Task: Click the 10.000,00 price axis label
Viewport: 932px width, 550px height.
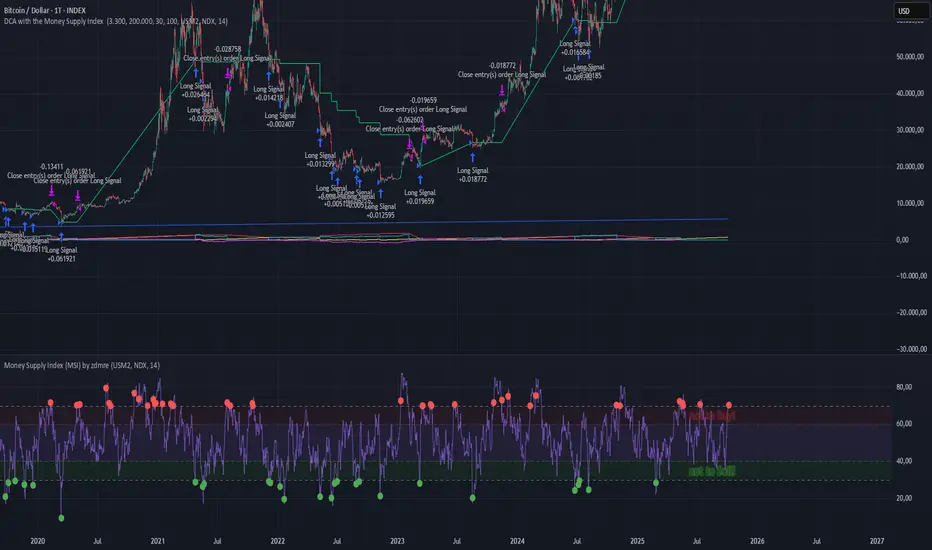Action: [x=910, y=203]
